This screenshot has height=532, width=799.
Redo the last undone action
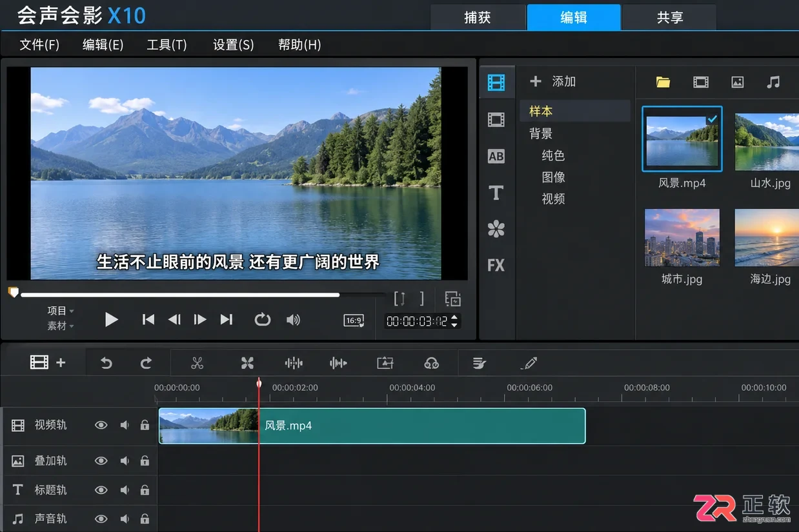tap(146, 363)
